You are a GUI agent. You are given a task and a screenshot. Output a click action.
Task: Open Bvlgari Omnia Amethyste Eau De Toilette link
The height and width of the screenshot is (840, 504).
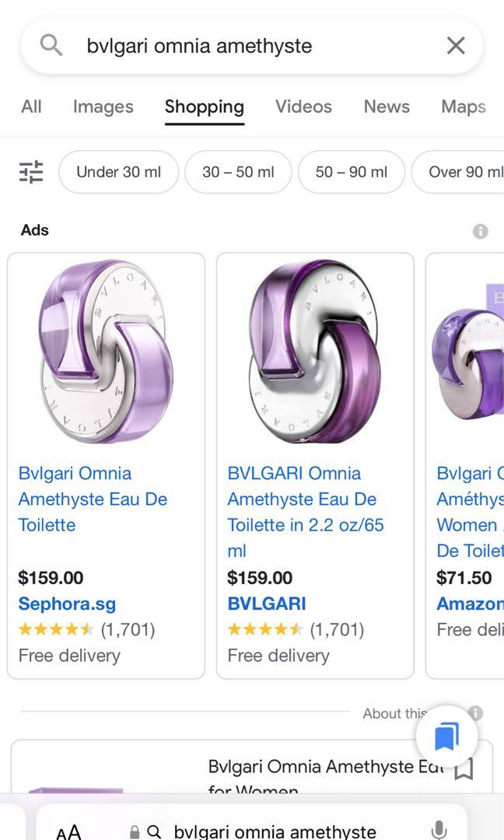pyautogui.click(x=93, y=499)
